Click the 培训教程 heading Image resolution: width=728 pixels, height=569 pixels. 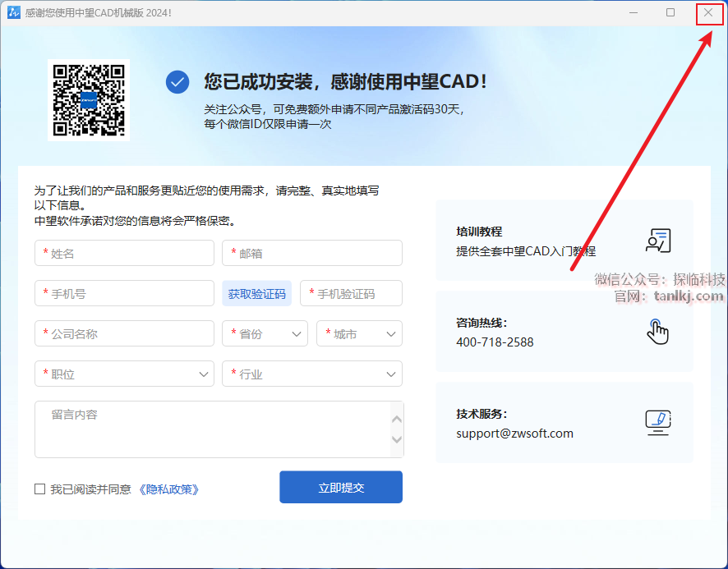tap(479, 232)
